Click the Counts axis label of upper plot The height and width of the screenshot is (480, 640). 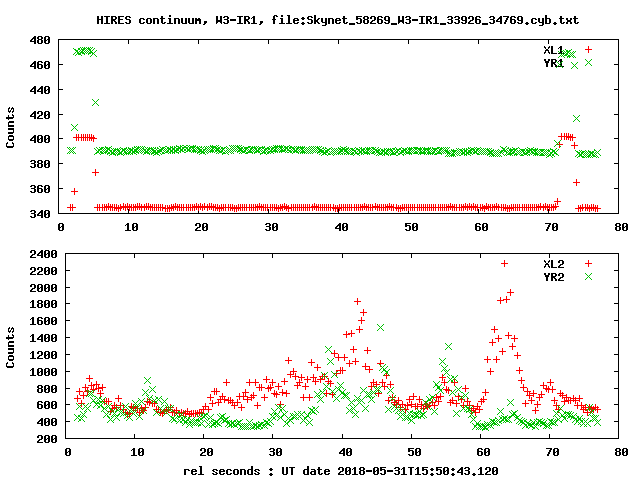pyautogui.click(x=10, y=127)
